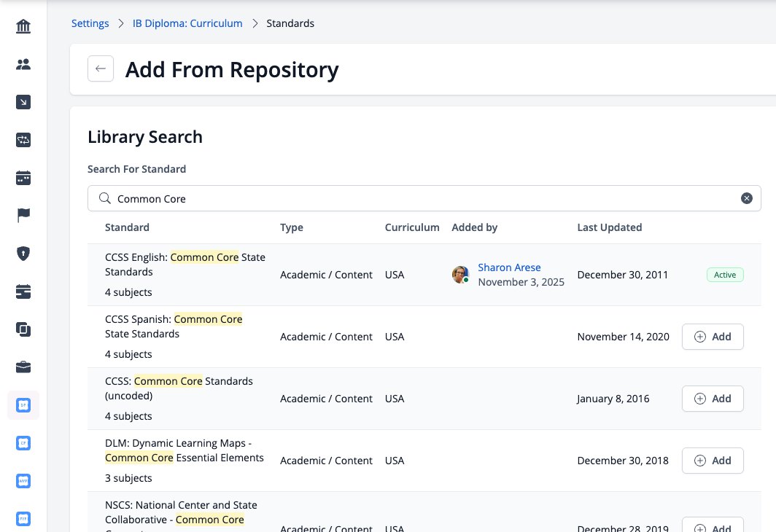Click USA in the CCSS Spanish row

pyautogui.click(x=395, y=337)
